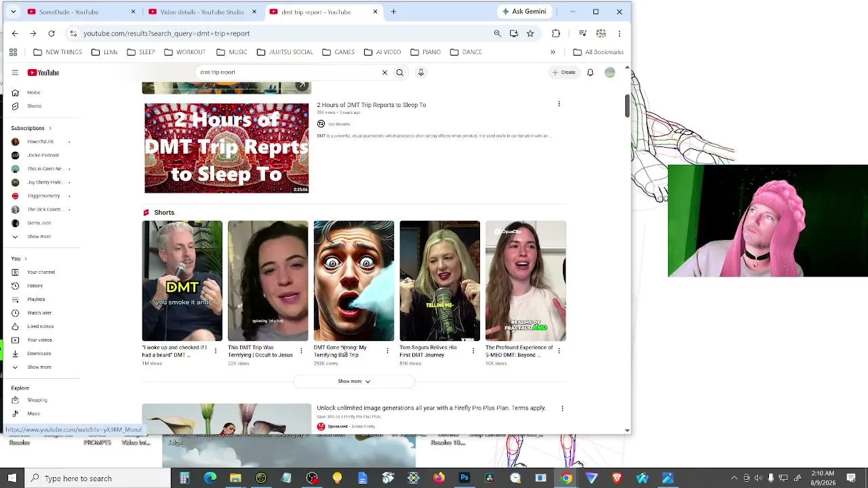Open the Windows Start menu
Image resolution: width=868 pixels, height=488 pixels.
point(12,479)
